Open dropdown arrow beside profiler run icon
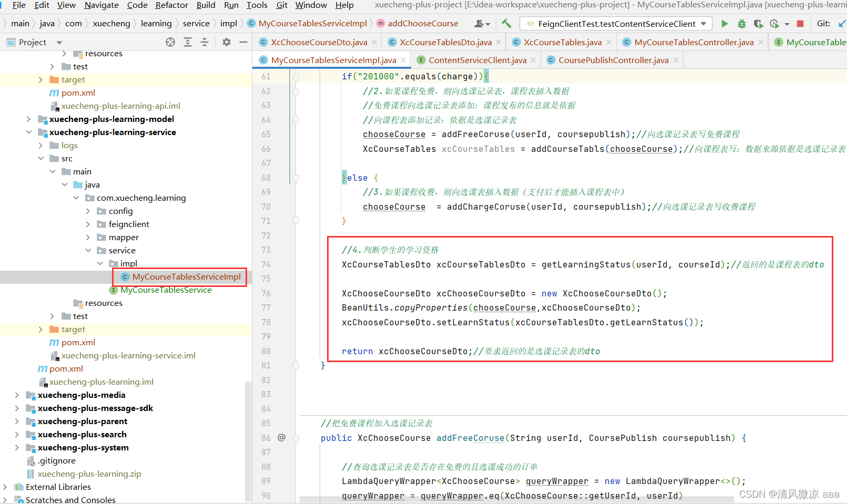 click(x=787, y=24)
